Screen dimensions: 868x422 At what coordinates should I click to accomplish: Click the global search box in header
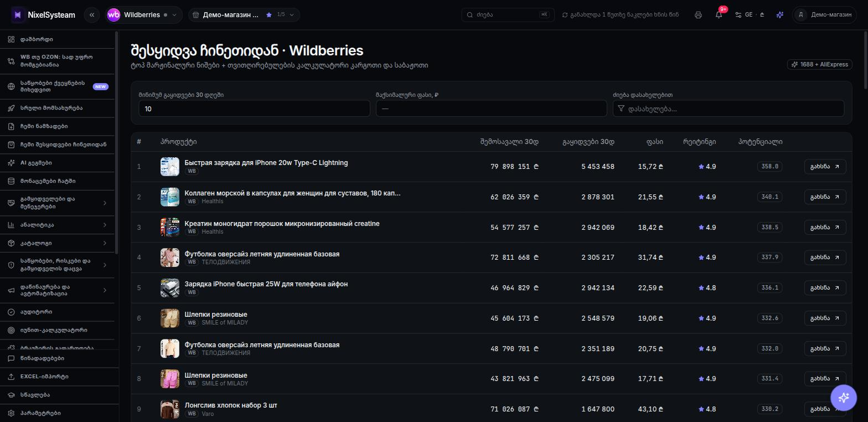point(508,15)
